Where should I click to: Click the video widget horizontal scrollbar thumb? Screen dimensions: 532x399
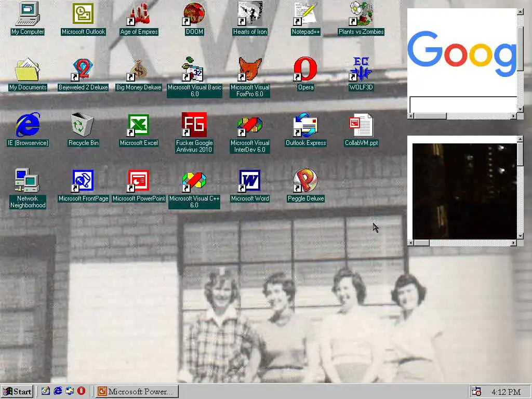pyautogui.click(x=422, y=243)
